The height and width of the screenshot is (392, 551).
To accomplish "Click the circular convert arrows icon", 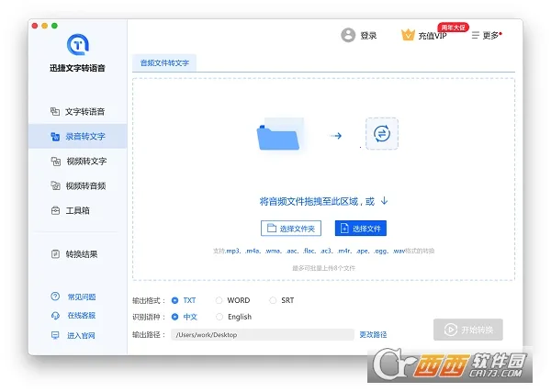I will pyautogui.click(x=382, y=134).
